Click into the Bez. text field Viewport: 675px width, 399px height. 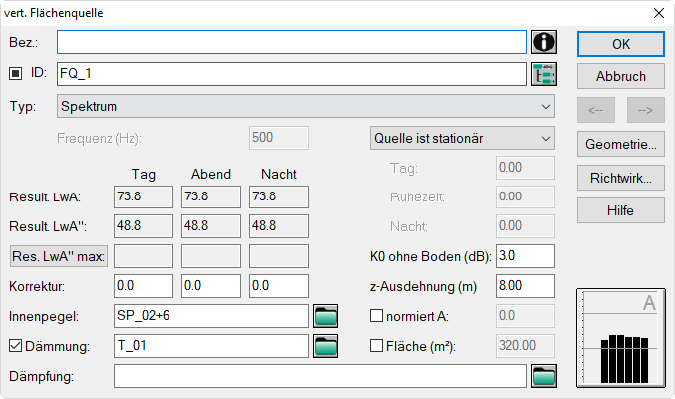tap(292, 42)
